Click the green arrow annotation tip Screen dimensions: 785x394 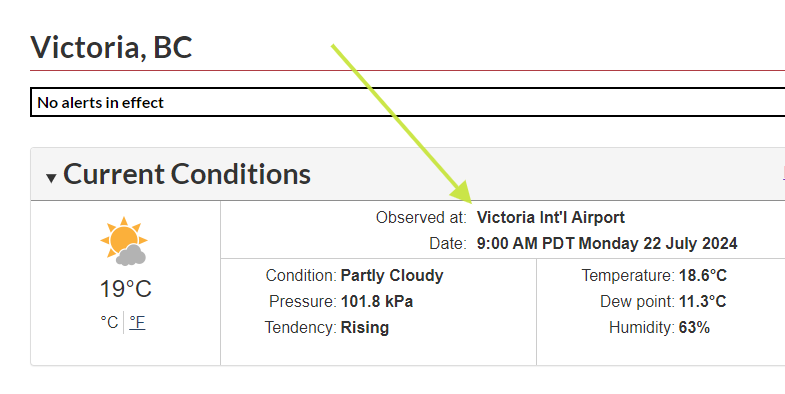click(x=469, y=199)
